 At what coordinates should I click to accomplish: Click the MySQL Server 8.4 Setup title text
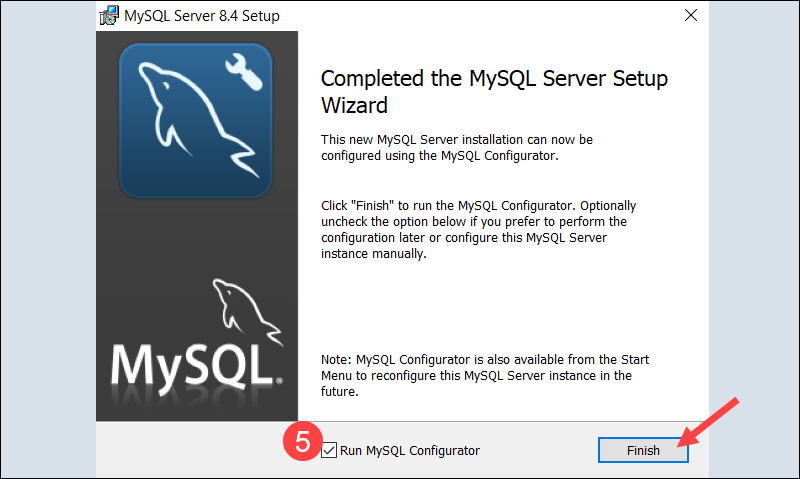click(x=201, y=16)
